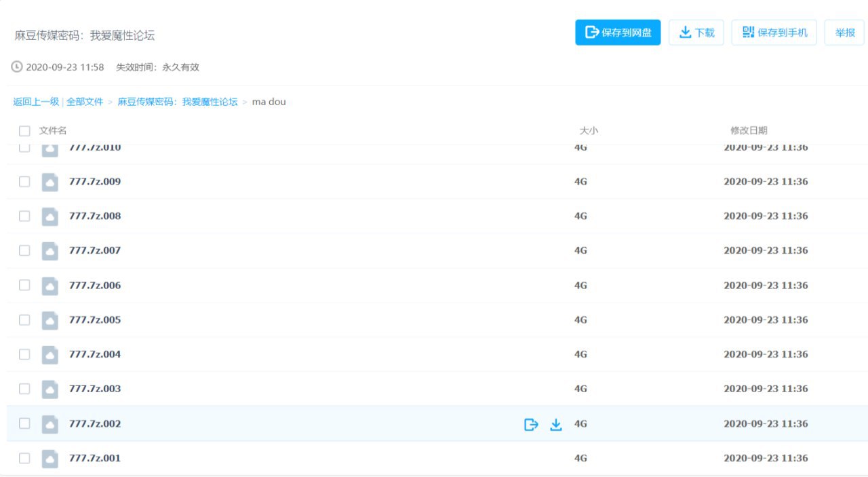Go back via 返回上一级 link

(36, 102)
